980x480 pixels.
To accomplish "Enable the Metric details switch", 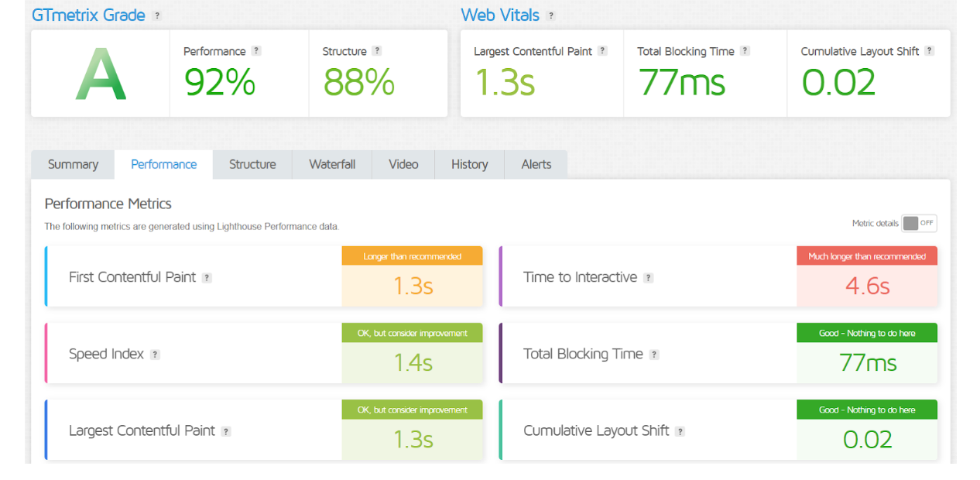I will 919,223.
